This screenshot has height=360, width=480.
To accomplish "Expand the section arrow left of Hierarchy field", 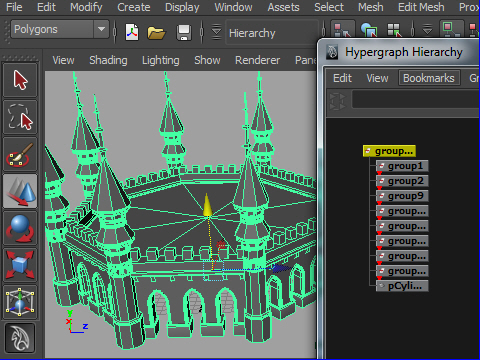I will coord(216,32).
